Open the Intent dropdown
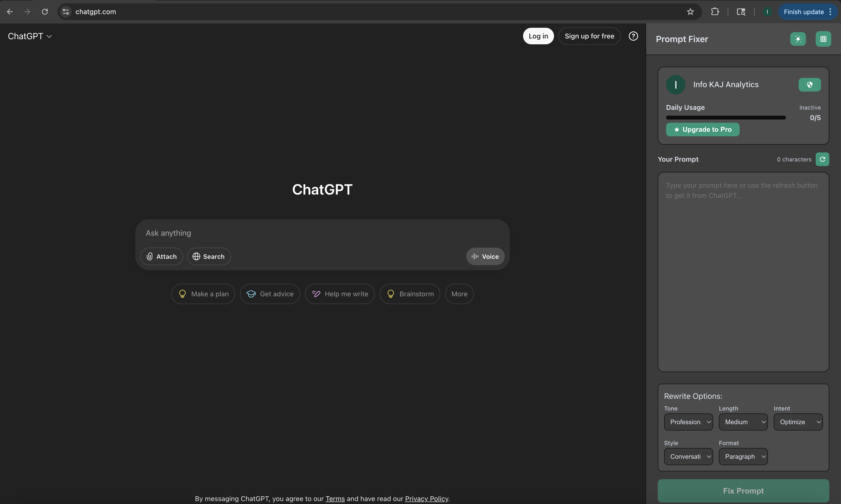Viewport: 841px width, 504px height. coord(798,422)
